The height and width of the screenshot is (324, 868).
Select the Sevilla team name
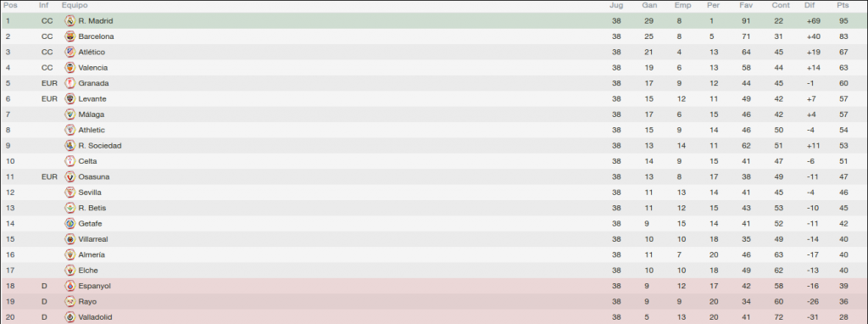coord(90,193)
